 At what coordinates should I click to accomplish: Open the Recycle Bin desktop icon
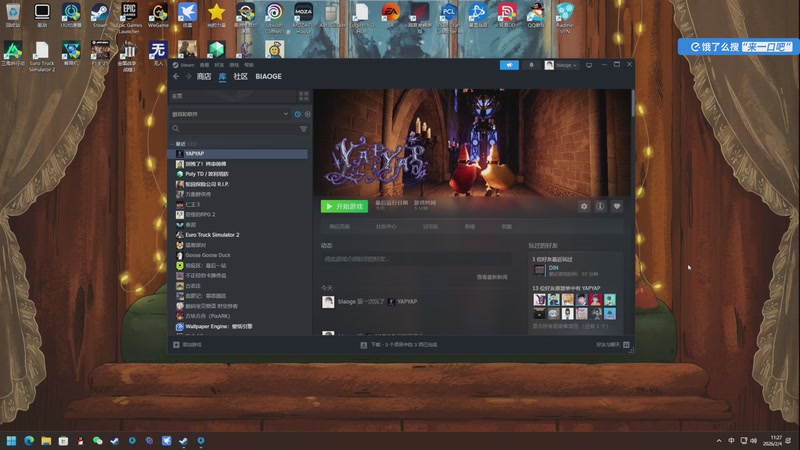13,15
